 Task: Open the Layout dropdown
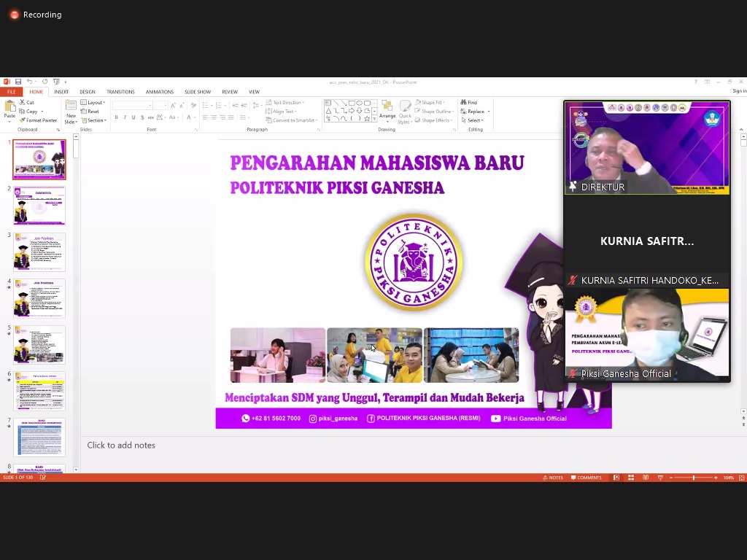pyautogui.click(x=93, y=102)
